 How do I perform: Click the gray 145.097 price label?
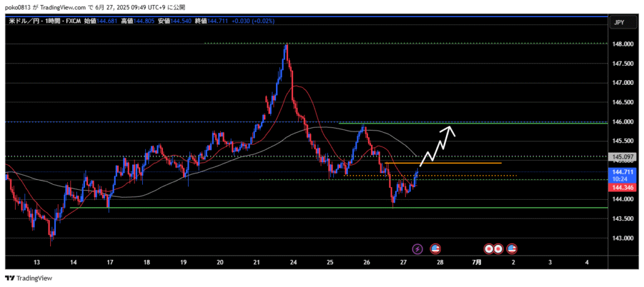pyautogui.click(x=622, y=156)
